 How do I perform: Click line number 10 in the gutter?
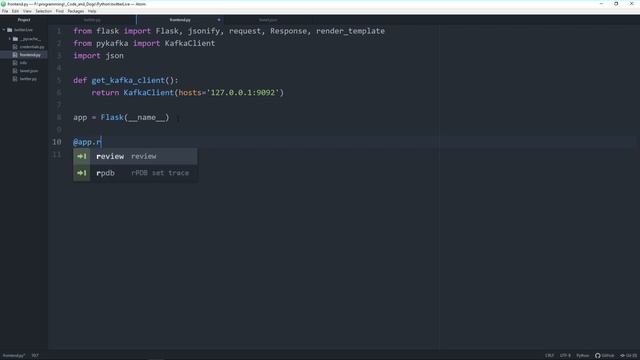56,142
